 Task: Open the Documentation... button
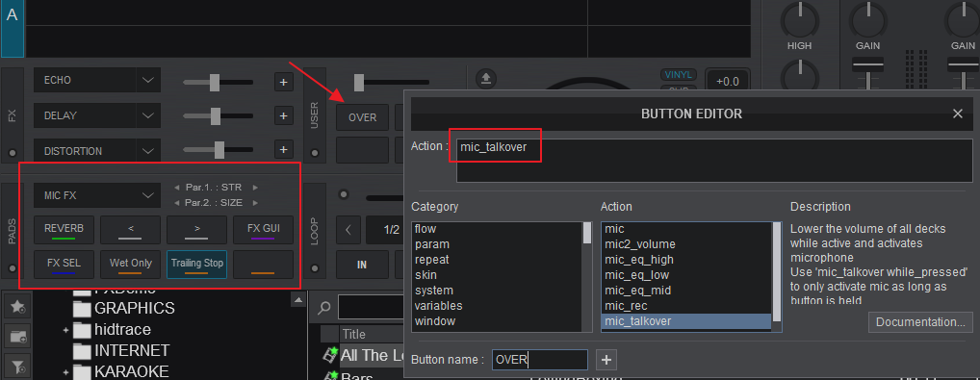click(920, 322)
